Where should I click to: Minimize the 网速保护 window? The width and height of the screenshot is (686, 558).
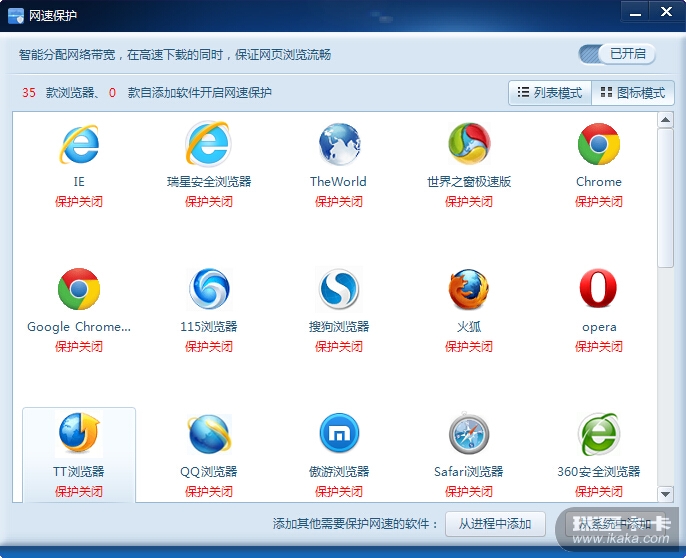coord(635,12)
